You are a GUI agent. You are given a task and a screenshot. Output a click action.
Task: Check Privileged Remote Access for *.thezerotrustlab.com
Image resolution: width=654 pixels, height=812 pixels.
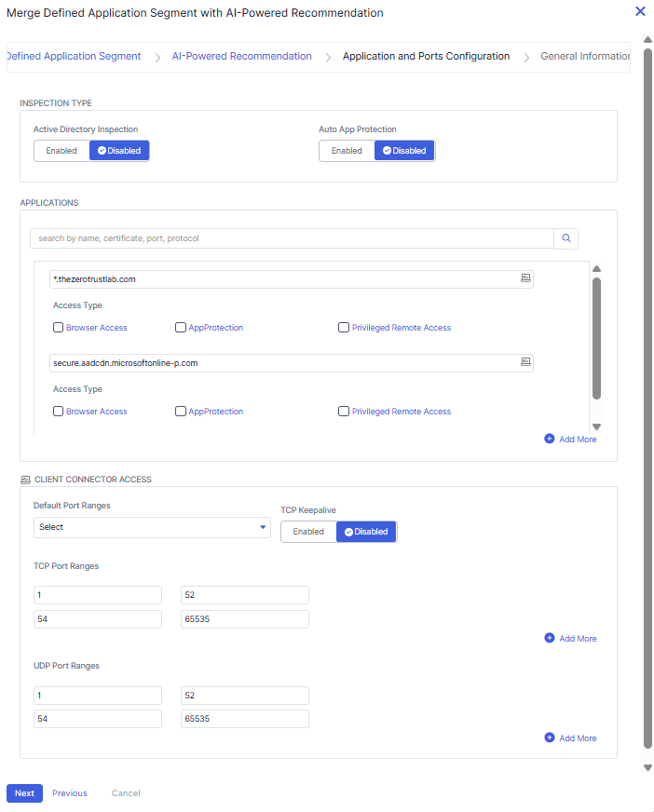pyautogui.click(x=344, y=327)
